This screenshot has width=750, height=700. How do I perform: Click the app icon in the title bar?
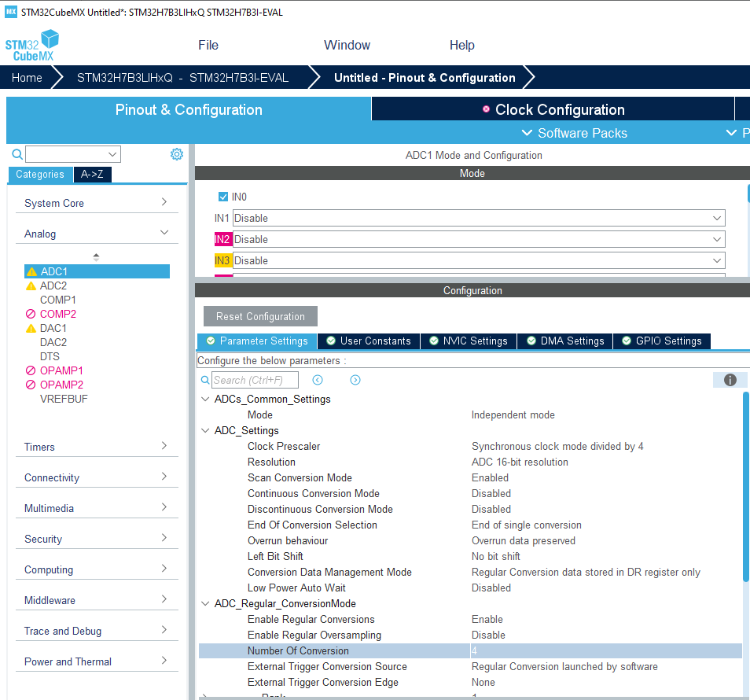click(10, 12)
